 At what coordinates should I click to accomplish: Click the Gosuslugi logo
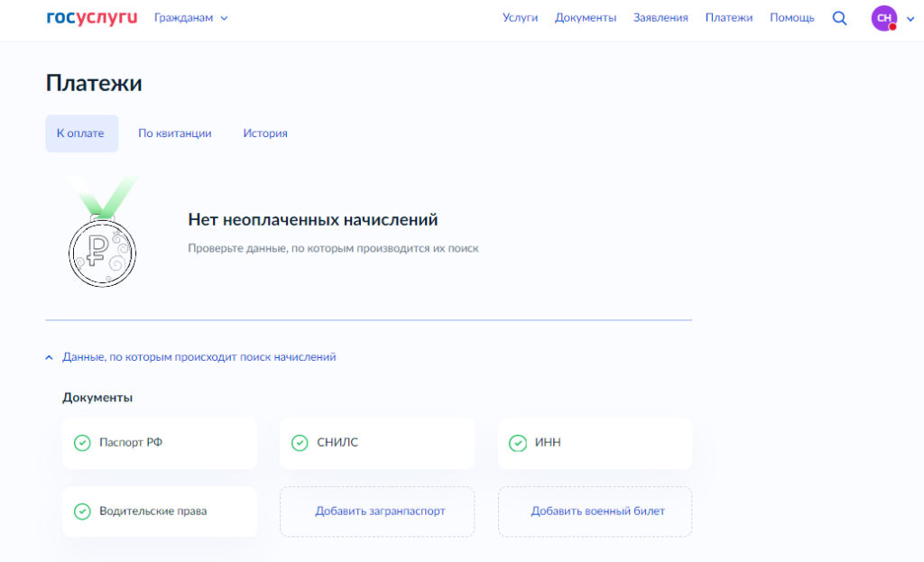tap(91, 17)
